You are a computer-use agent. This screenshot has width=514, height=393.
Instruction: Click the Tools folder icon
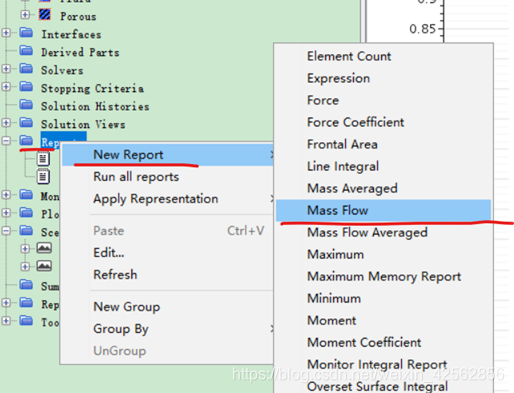click(26, 321)
